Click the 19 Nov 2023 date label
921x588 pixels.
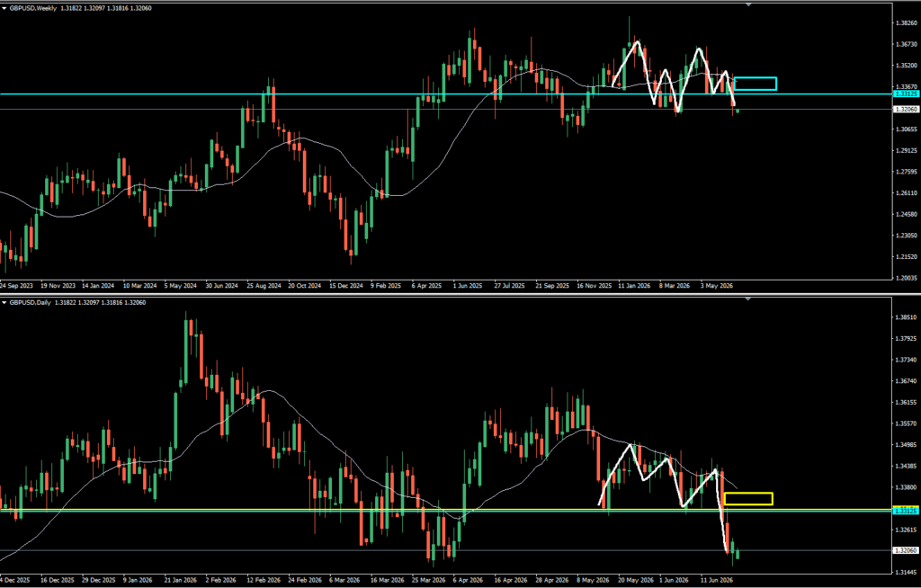pyautogui.click(x=58, y=286)
